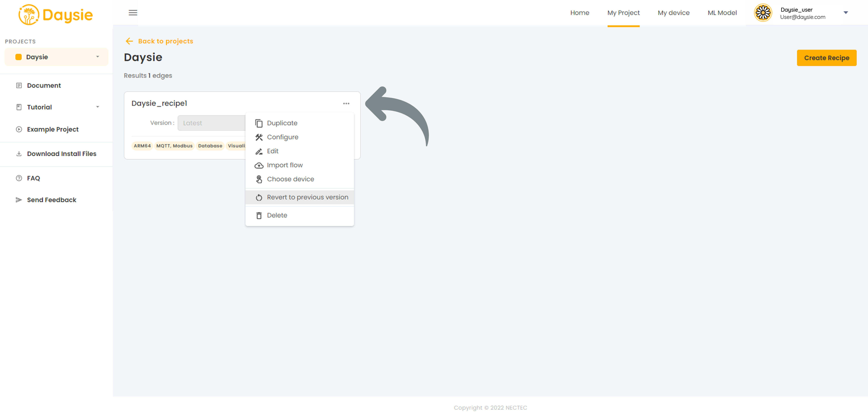
Task: Click the Daysie_recipe1 card title
Action: tap(159, 104)
